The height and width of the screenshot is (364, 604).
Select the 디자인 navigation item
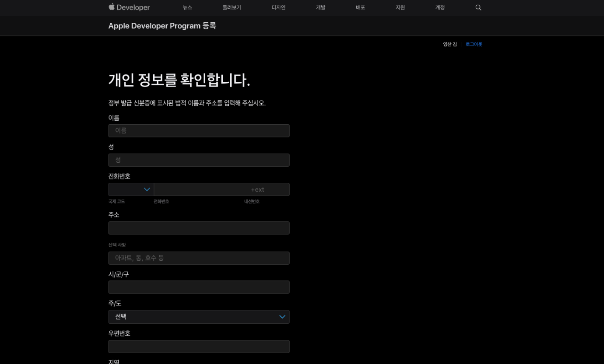tap(278, 7)
